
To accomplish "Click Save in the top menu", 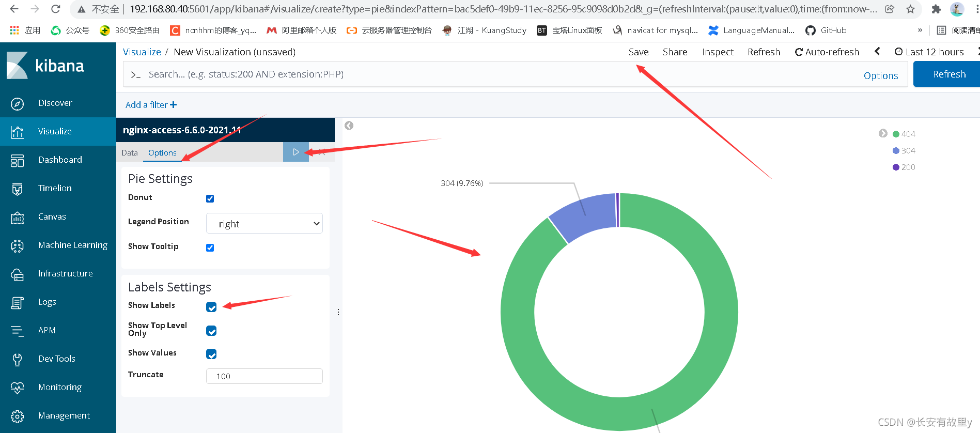I will pyautogui.click(x=639, y=52).
